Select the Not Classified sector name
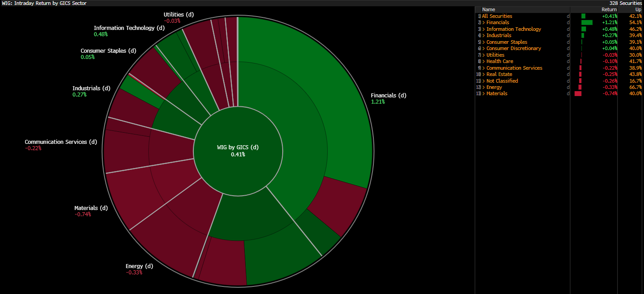644x294 pixels. (x=502, y=81)
